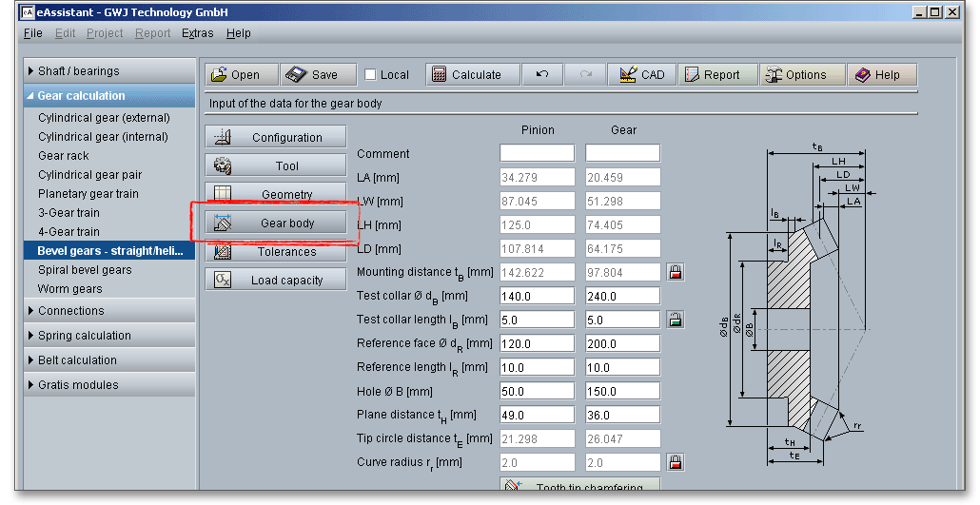Open the Load capacity input page
The height and width of the screenshot is (505, 980).
(276, 281)
